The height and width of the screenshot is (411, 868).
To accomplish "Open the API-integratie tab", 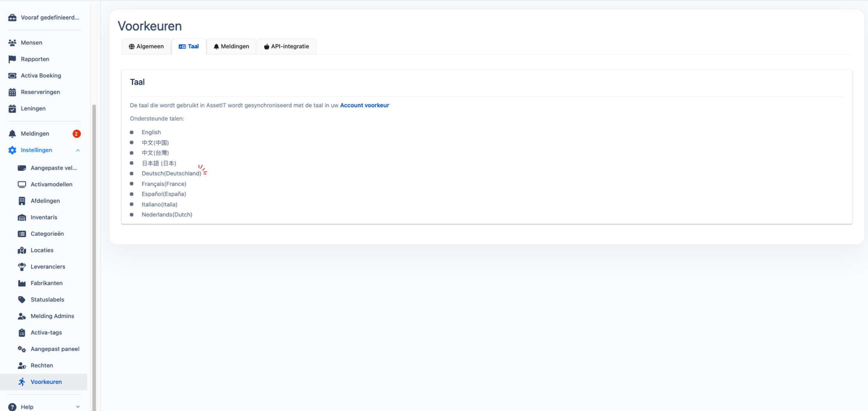I will 286,46.
